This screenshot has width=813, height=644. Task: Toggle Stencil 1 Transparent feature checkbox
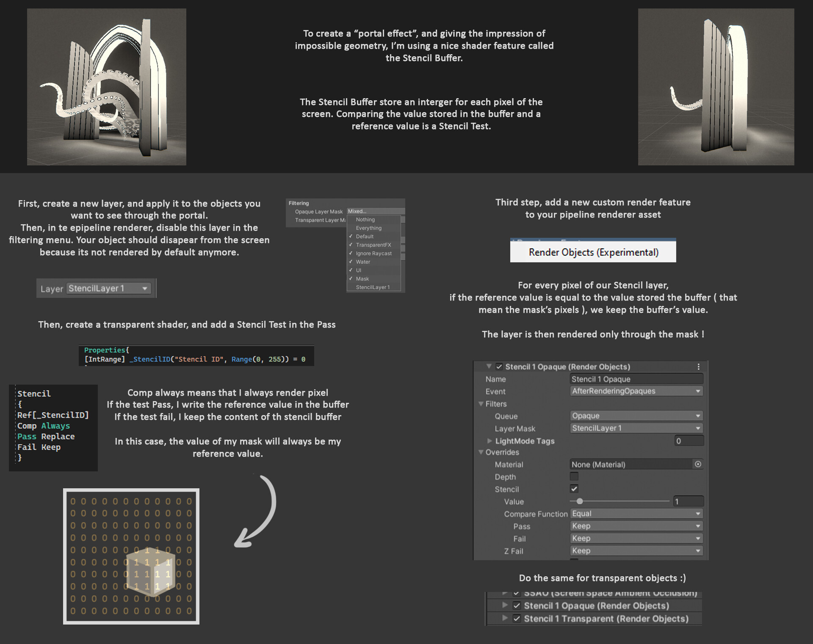coord(517,619)
